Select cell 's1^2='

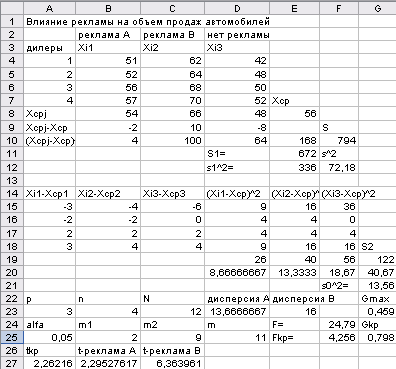click(x=237, y=167)
